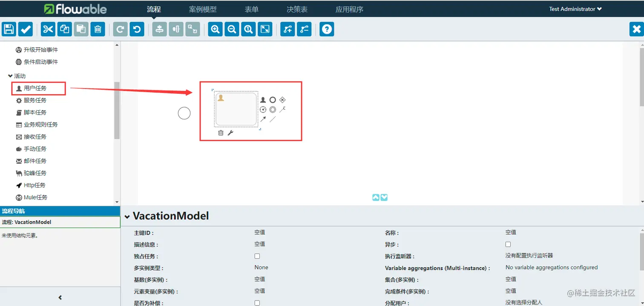Paste using the greyed-out toolbar paste icon
Viewport: 644px width, 306px height.
point(81,29)
